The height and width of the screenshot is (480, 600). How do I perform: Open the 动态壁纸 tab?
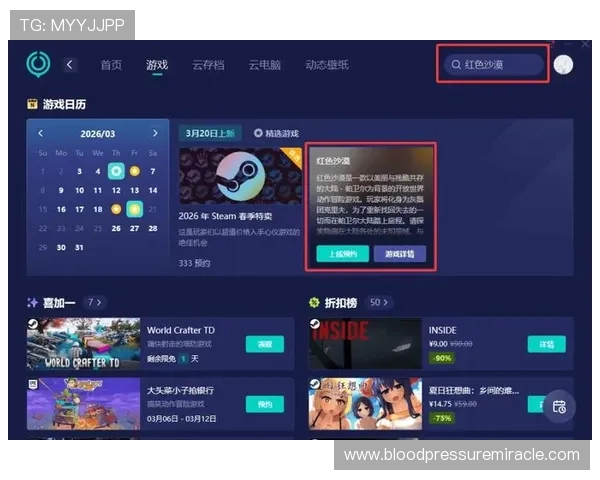pos(326,65)
